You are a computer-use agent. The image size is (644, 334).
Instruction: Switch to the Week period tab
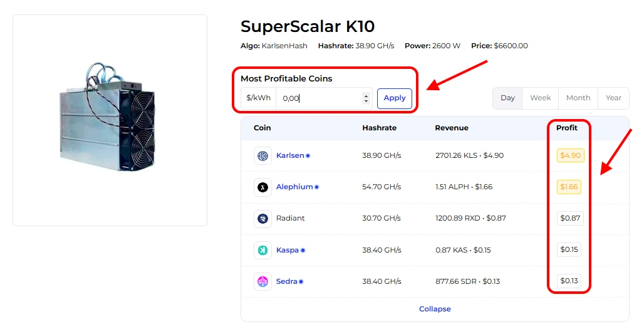tap(540, 98)
